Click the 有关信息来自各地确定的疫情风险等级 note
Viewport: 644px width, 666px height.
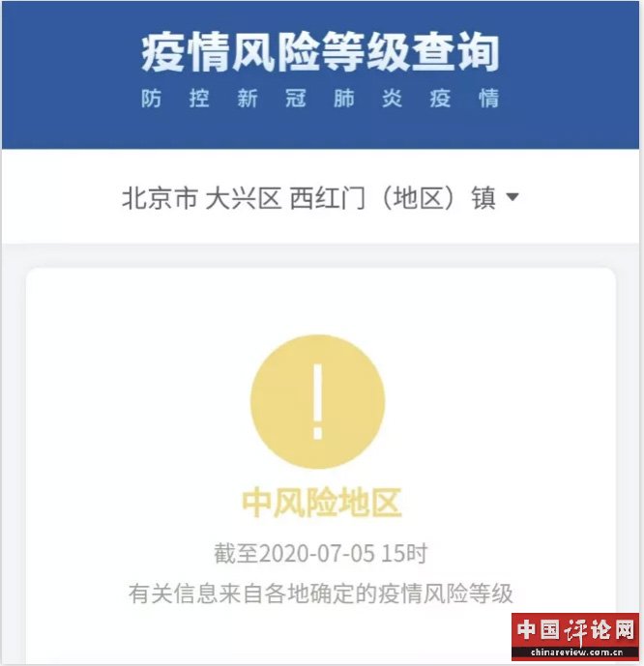(x=321, y=594)
